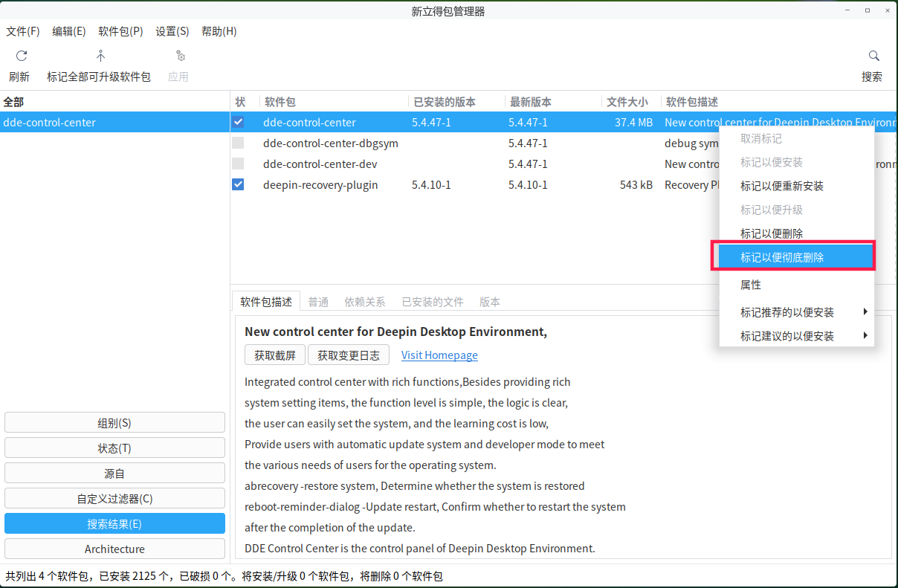898x588 pixels.
Task: Click the 获取截屏 button
Action: point(275,355)
